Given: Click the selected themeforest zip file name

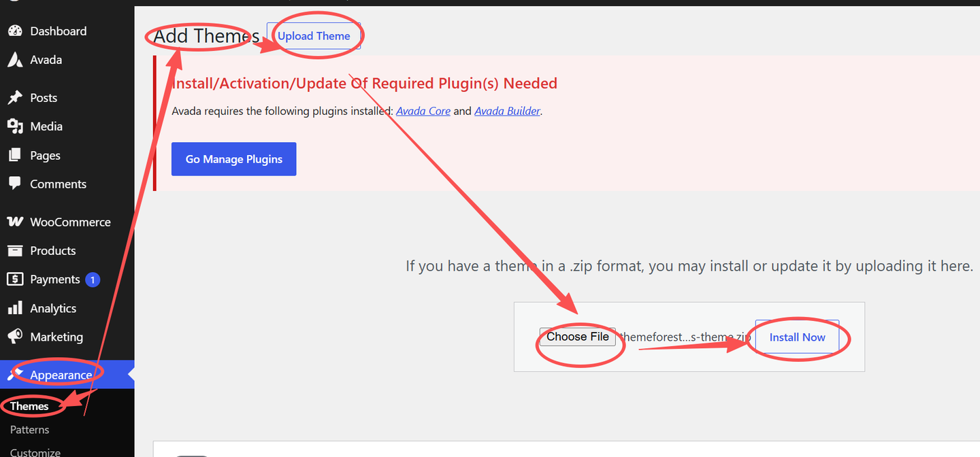Looking at the screenshot, I should click(685, 337).
